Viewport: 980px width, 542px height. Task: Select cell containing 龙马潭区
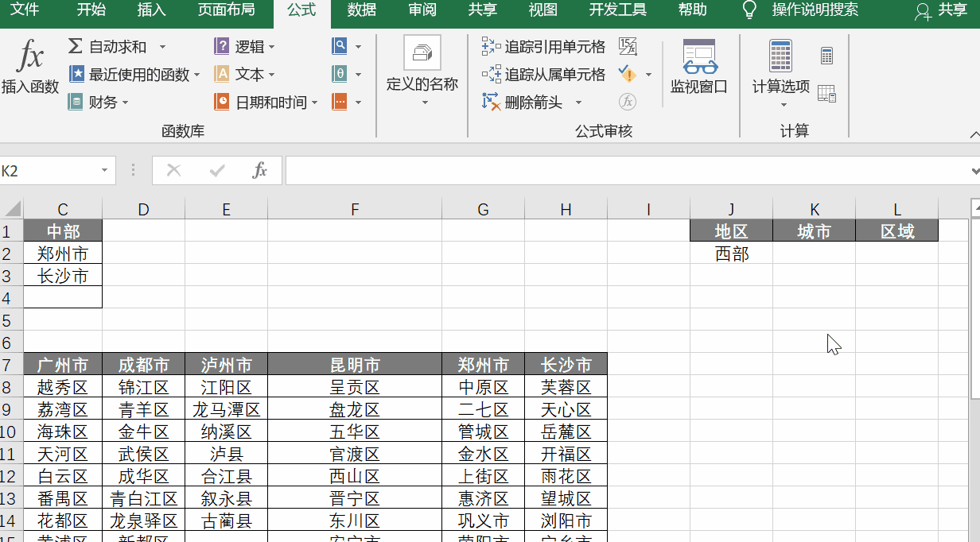pyautogui.click(x=227, y=409)
